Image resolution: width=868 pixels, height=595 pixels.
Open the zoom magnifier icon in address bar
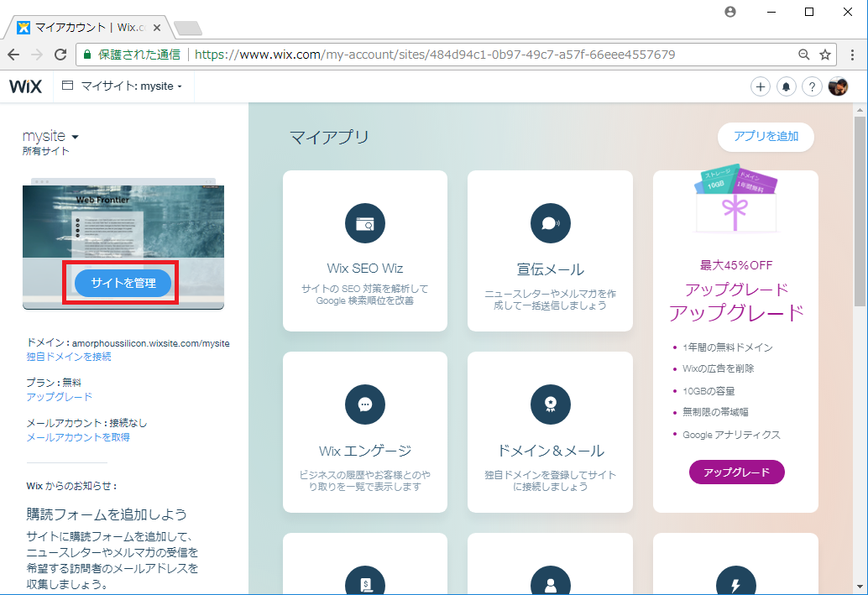point(804,55)
